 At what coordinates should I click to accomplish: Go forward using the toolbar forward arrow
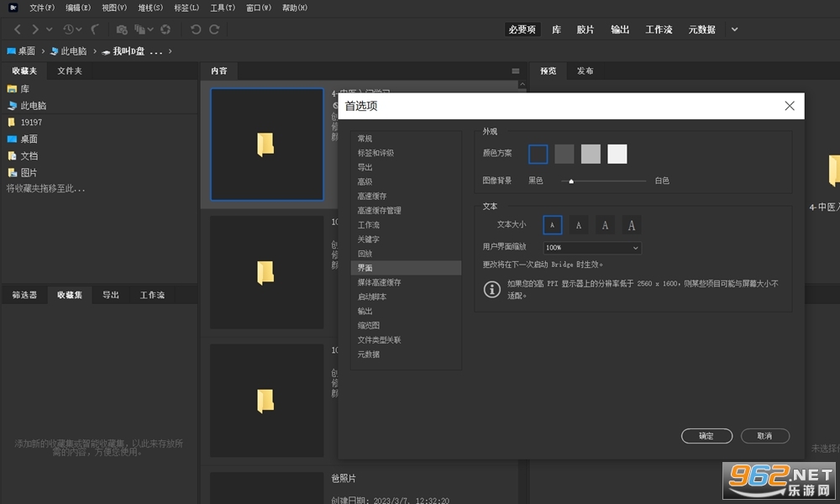(34, 29)
